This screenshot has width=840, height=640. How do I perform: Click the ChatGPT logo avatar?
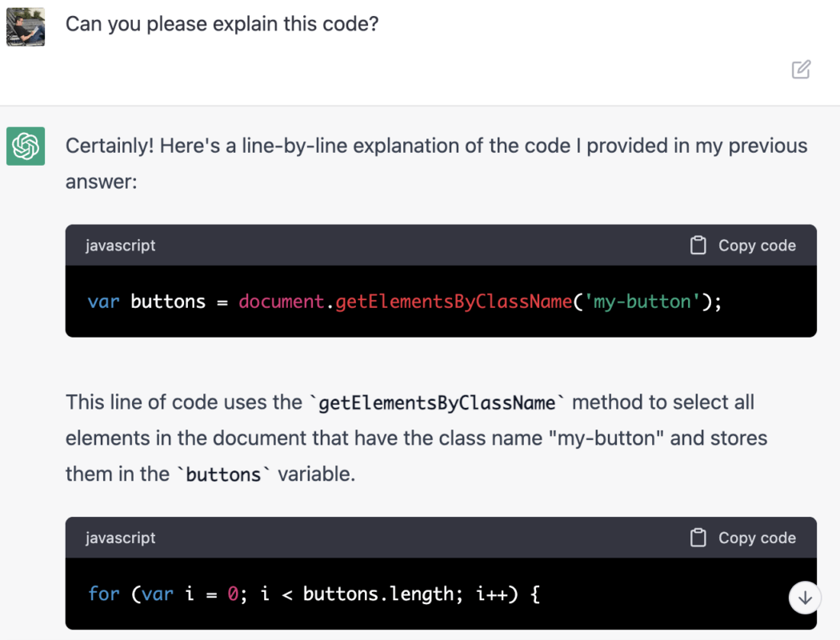(x=25, y=147)
